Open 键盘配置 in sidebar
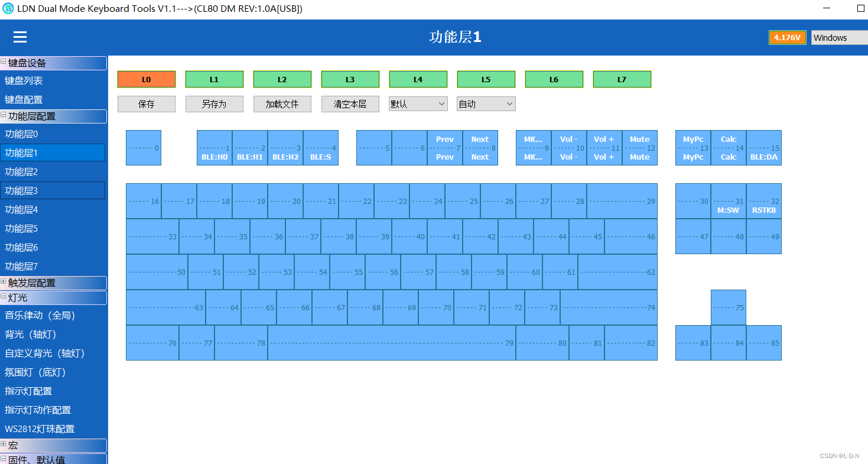 tap(53, 100)
